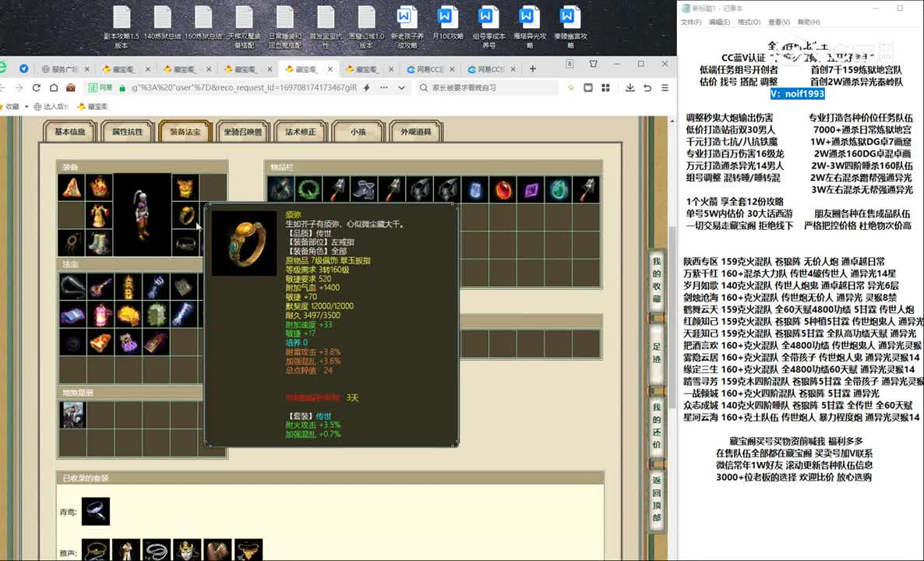Click the golden mask equipment icon
Viewport: 924px width, 561px height.
185,188
